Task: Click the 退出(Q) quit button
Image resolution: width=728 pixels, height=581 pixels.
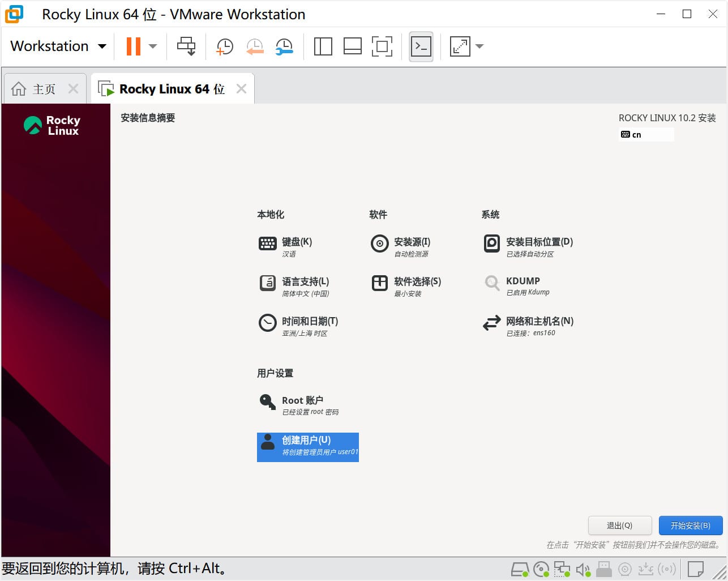Action: pyautogui.click(x=620, y=526)
